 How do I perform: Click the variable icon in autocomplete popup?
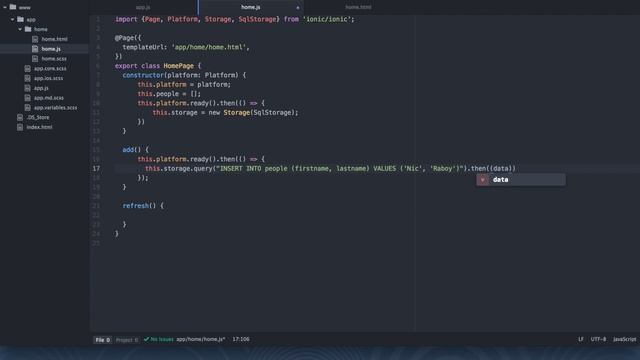[482, 180]
